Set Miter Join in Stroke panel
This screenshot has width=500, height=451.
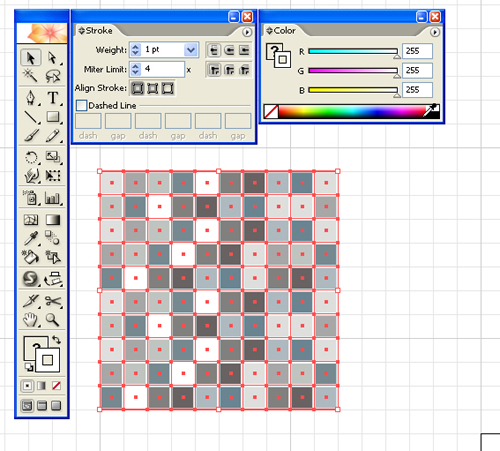214,70
